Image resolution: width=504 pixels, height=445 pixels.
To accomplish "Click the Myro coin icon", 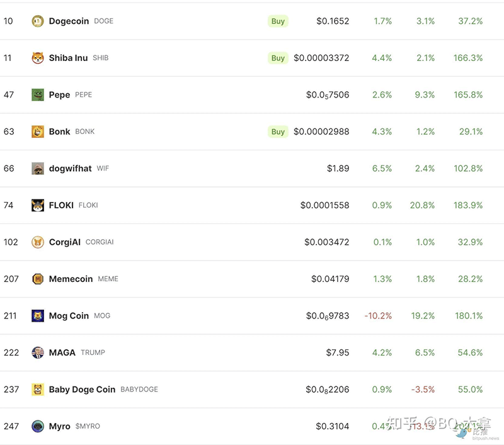I will click(x=38, y=426).
